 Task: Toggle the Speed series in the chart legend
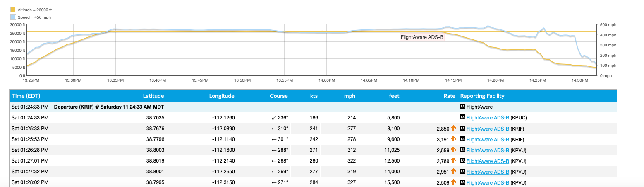click(31, 17)
